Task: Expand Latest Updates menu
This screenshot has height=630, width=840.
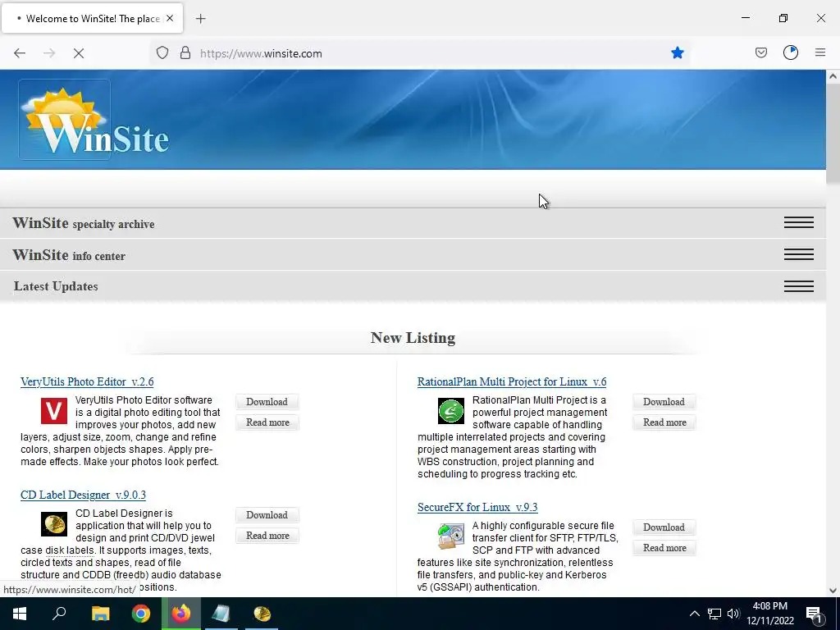Action: pos(799,286)
